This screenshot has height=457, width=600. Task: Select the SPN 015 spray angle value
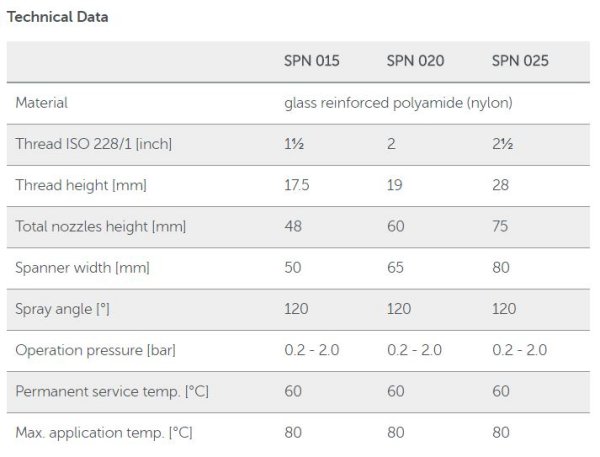(x=297, y=309)
